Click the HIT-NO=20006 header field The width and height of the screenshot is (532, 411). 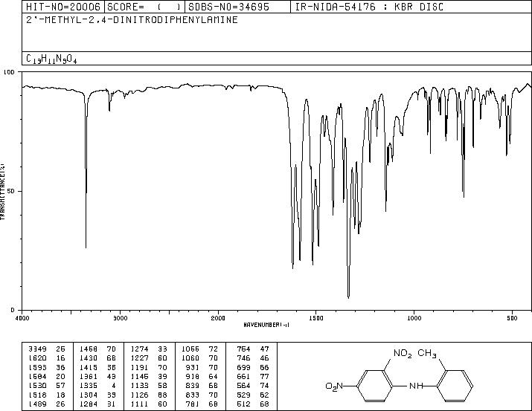pos(63,7)
